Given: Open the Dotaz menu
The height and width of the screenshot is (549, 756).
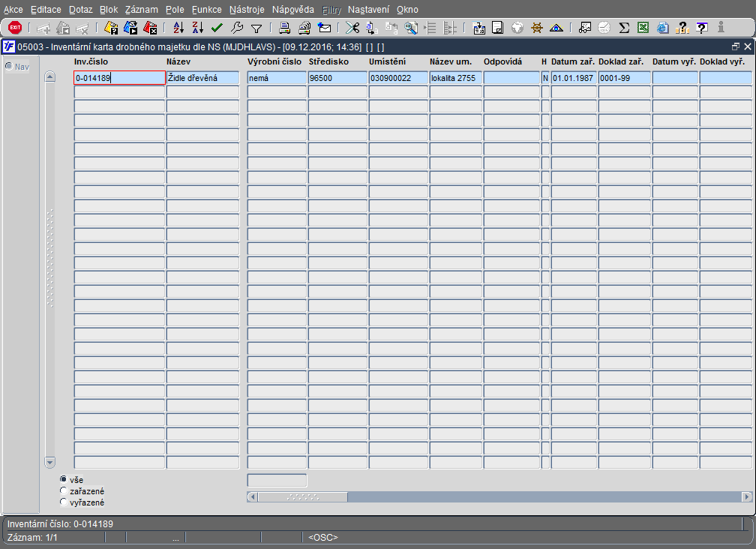Looking at the screenshot, I should click(x=80, y=10).
